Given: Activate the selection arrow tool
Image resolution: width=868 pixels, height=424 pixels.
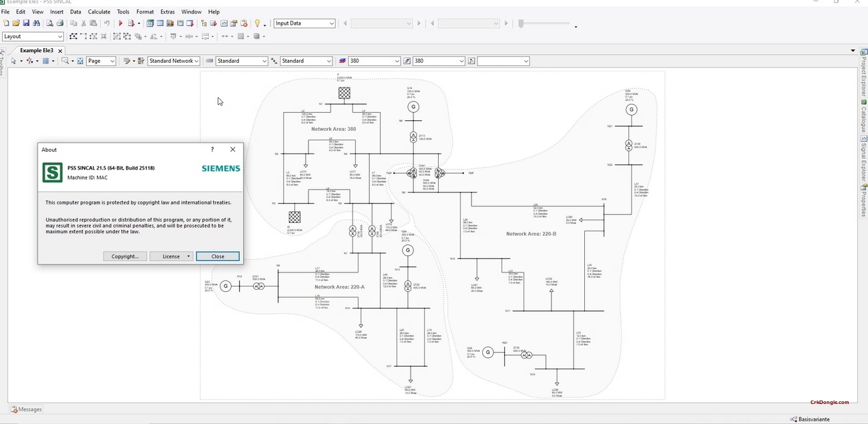Looking at the screenshot, I should tap(13, 61).
